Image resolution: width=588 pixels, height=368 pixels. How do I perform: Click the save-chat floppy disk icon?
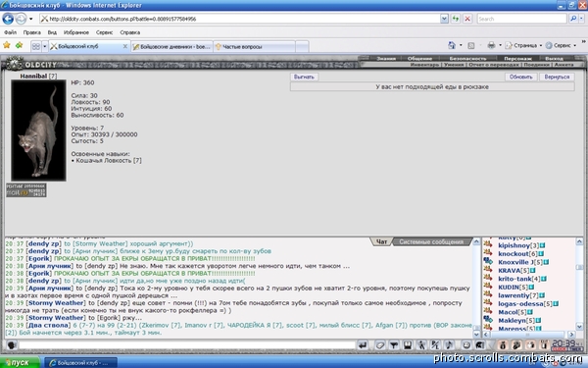pos(408,344)
